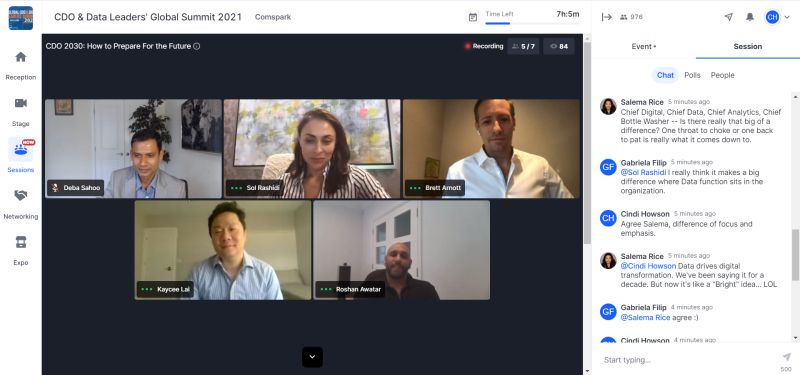Select the People section
800x375 pixels.
pyautogui.click(x=722, y=75)
